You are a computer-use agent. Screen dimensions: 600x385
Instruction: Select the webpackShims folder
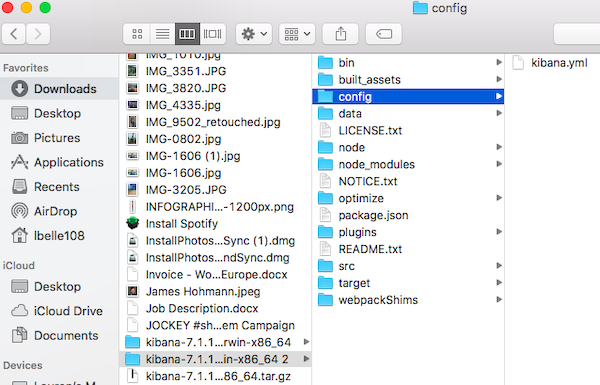408,300
